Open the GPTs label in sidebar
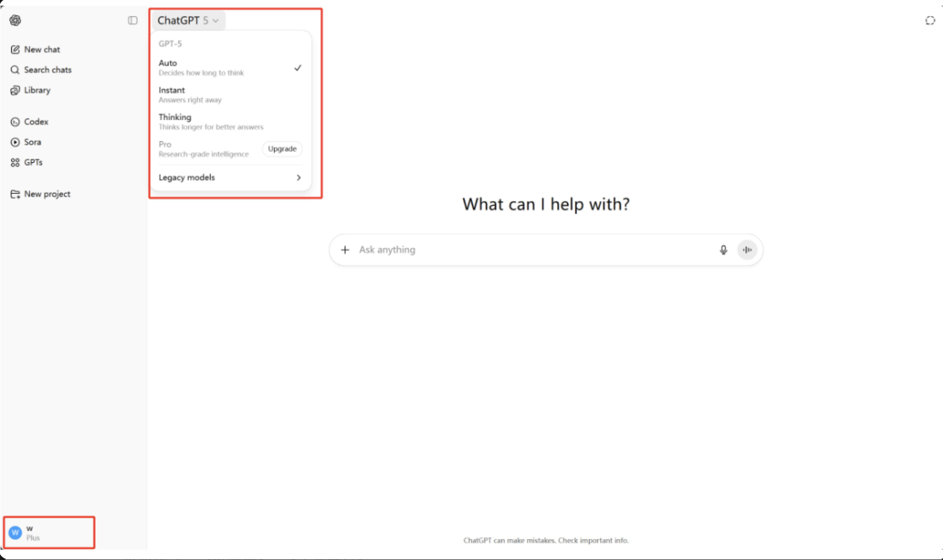The height and width of the screenshot is (560, 943). [33, 162]
